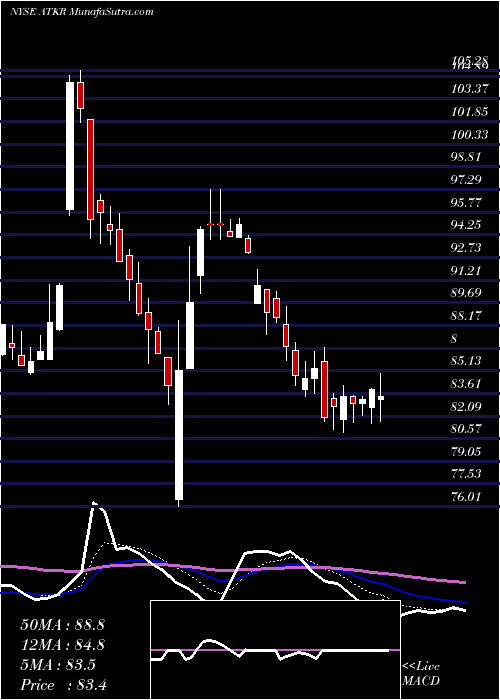Click the 91.21 price axis label
Viewport: 500px width, 700px height.
click(x=467, y=271)
